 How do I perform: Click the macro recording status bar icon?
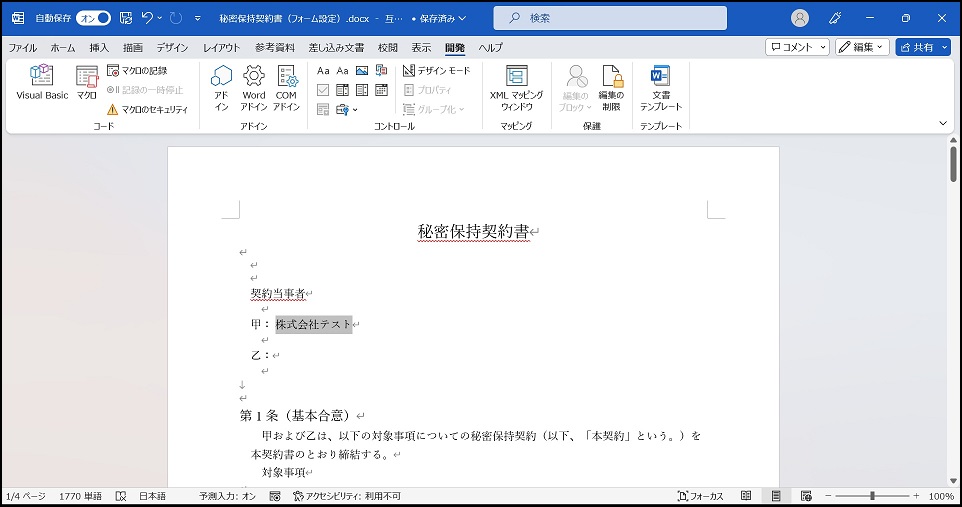275,496
